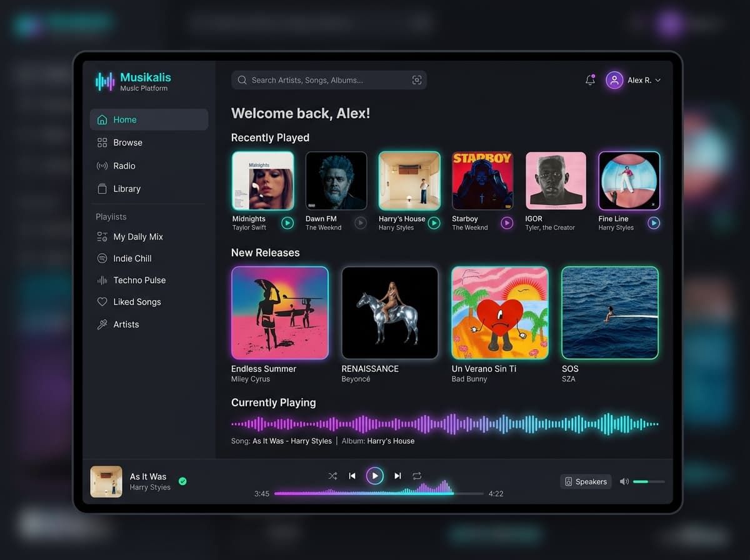Click 'As It Was - Harry Styles' song text
The height and width of the screenshot is (560, 750).
point(292,441)
